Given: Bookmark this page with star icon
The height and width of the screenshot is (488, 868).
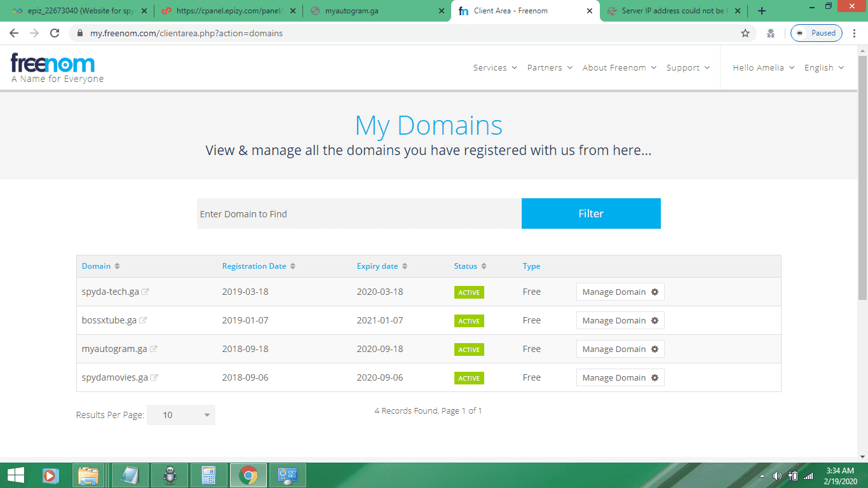Looking at the screenshot, I should coord(745,33).
